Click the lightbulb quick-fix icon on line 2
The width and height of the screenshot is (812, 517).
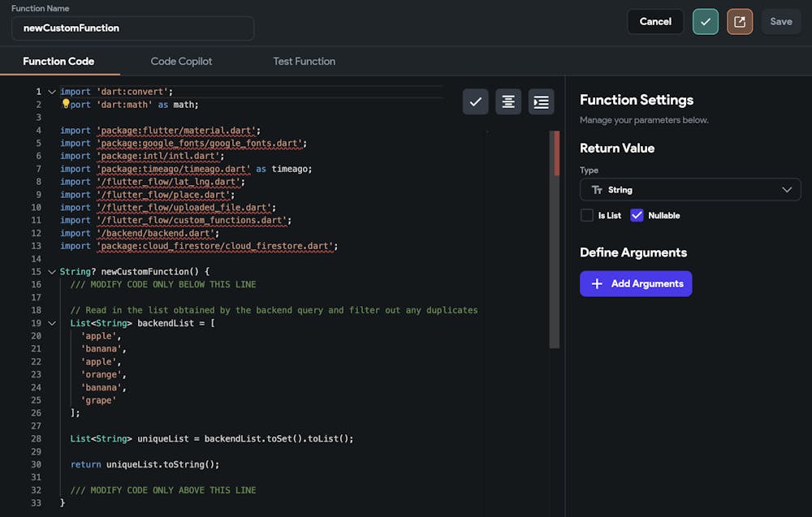(x=66, y=104)
